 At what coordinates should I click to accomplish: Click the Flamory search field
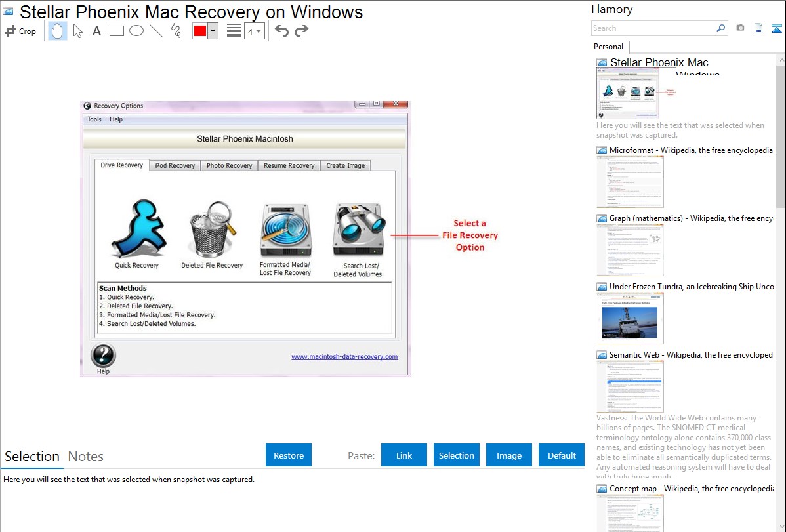(653, 28)
